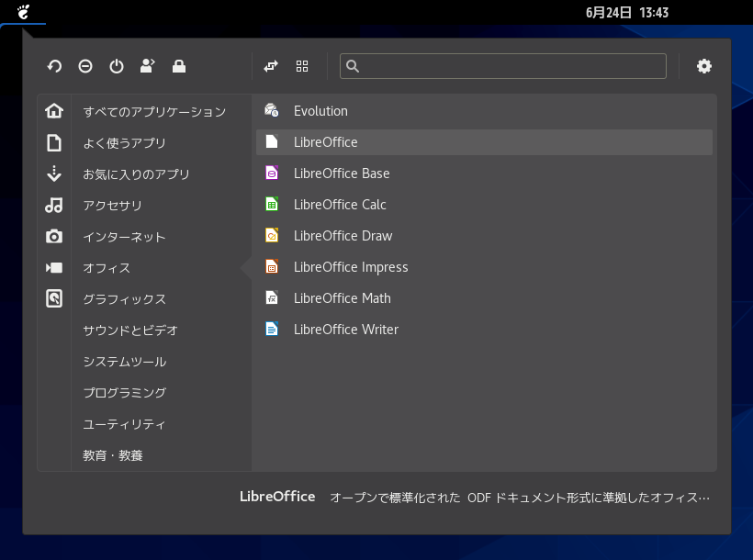The height and width of the screenshot is (560, 753).
Task: Click the date and time in top bar
Action: [x=626, y=13]
